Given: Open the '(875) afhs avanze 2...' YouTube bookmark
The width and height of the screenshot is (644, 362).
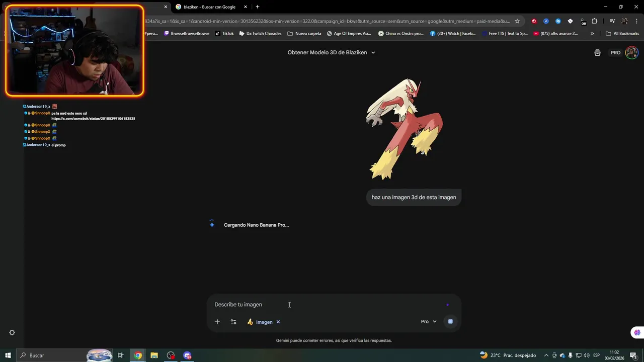Looking at the screenshot, I should pos(555,34).
